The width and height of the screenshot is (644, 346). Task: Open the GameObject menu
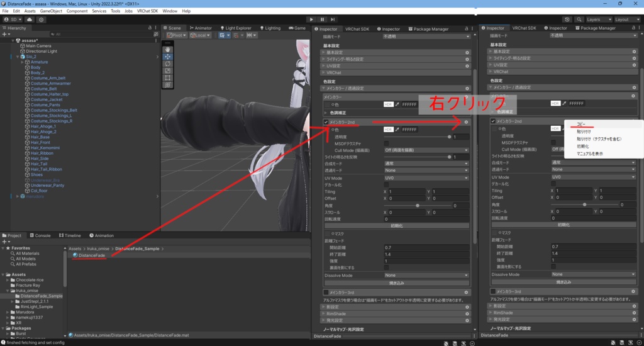pos(51,11)
